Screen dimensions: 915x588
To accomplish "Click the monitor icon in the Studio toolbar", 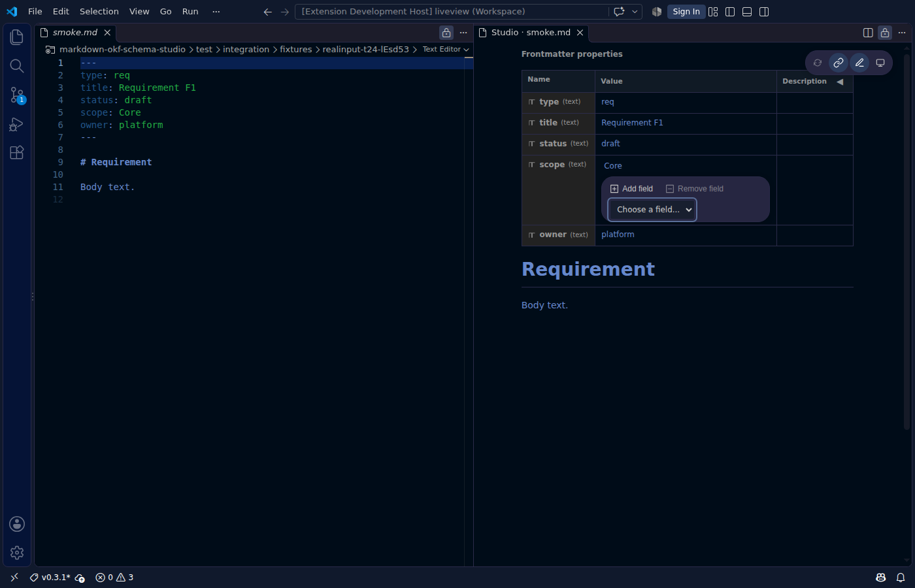I will click(x=880, y=63).
